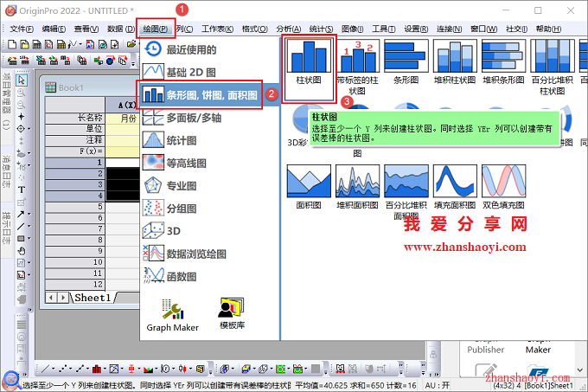
Task: Select the A(X) column header
Action: 123,105
